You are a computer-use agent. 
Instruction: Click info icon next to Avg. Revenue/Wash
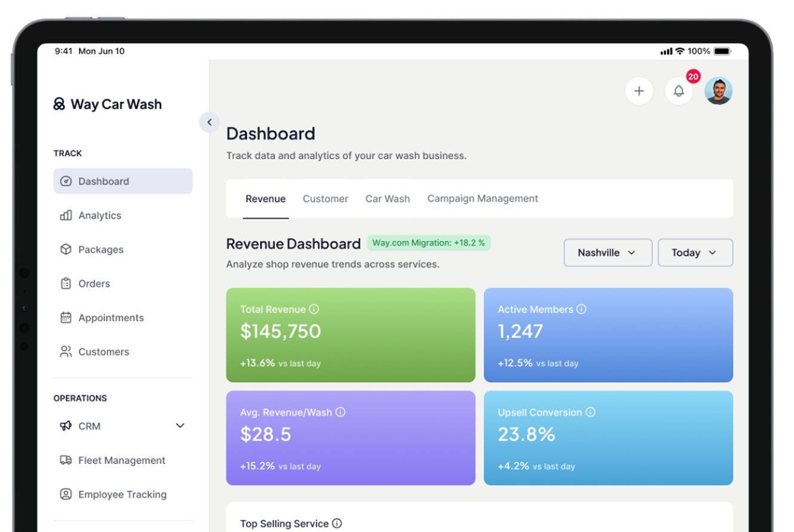pyautogui.click(x=341, y=412)
